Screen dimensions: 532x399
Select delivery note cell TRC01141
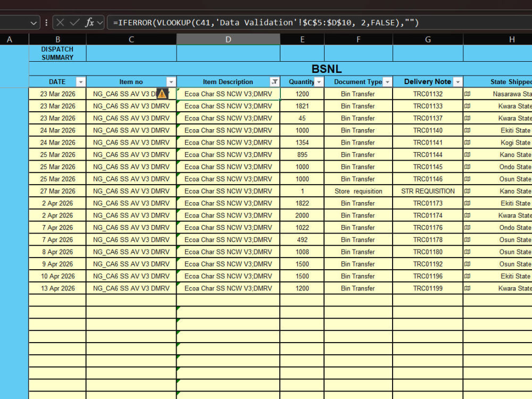[428, 143]
